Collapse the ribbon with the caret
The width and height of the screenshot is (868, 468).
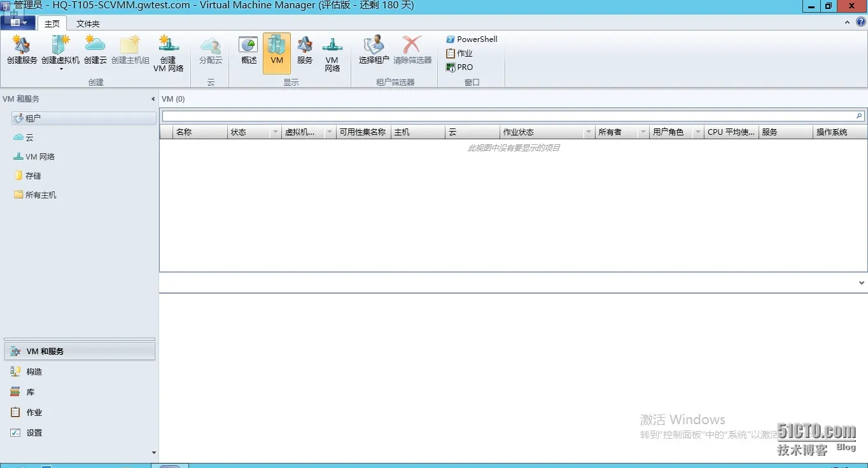point(847,22)
